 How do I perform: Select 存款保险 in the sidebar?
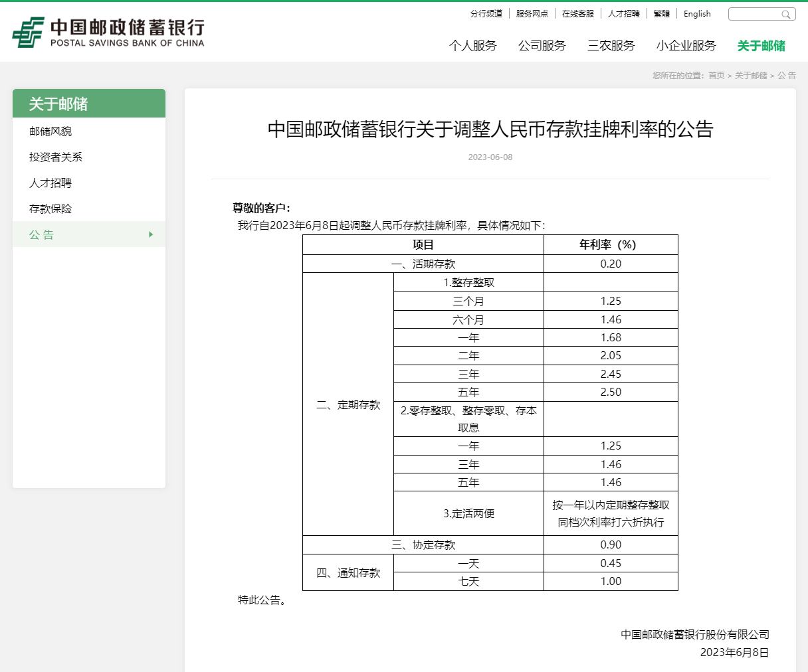(45, 209)
